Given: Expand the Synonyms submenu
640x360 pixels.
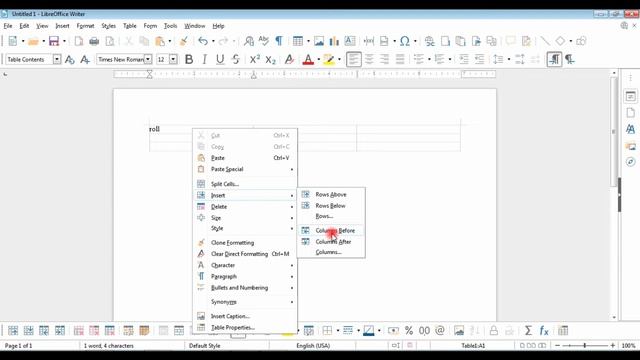Looking at the screenshot, I should [x=245, y=302].
